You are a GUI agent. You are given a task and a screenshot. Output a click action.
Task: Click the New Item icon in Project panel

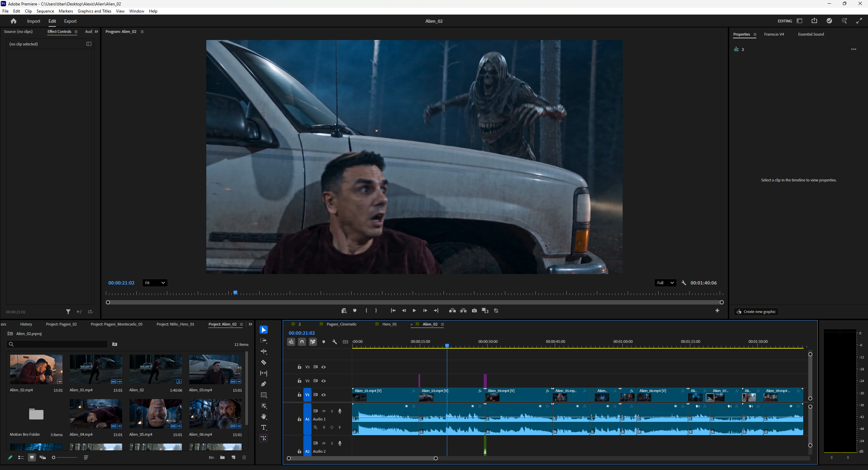233,457
